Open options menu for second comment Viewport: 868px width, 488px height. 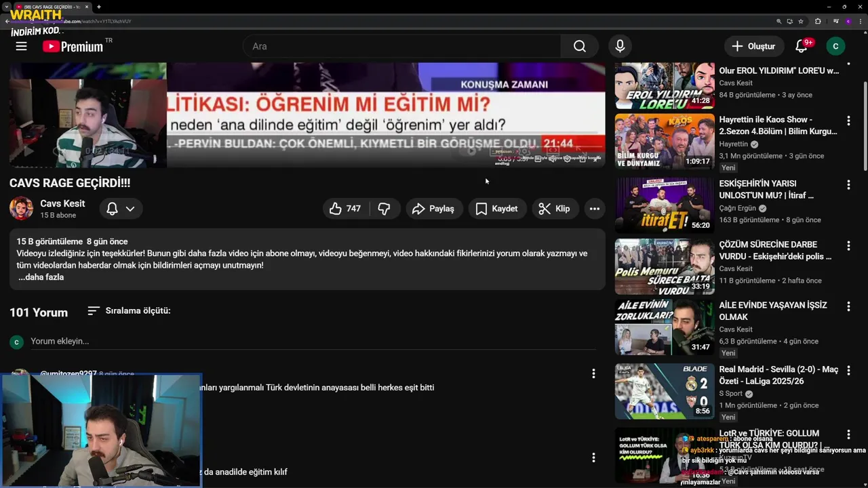(593, 457)
